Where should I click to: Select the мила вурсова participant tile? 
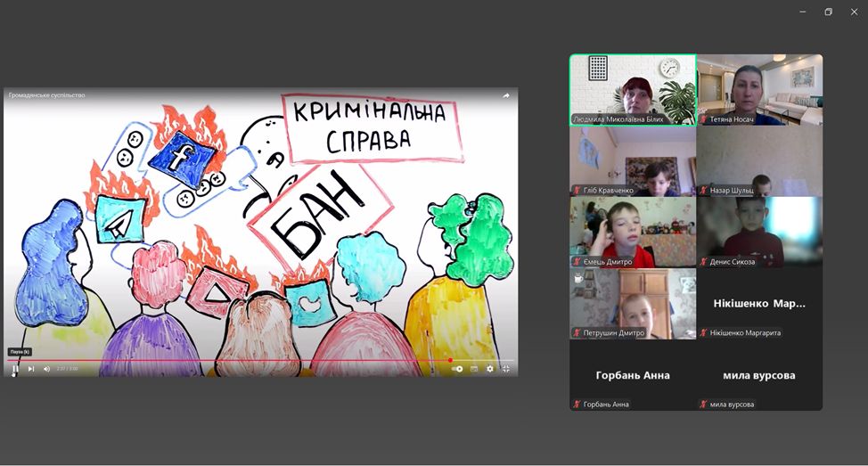point(759,374)
